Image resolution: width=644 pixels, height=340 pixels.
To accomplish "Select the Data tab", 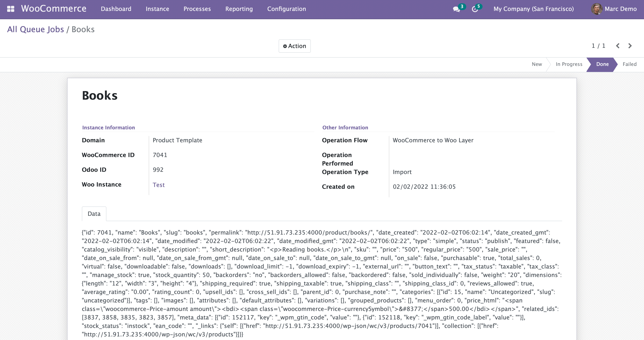I will click(x=94, y=214).
